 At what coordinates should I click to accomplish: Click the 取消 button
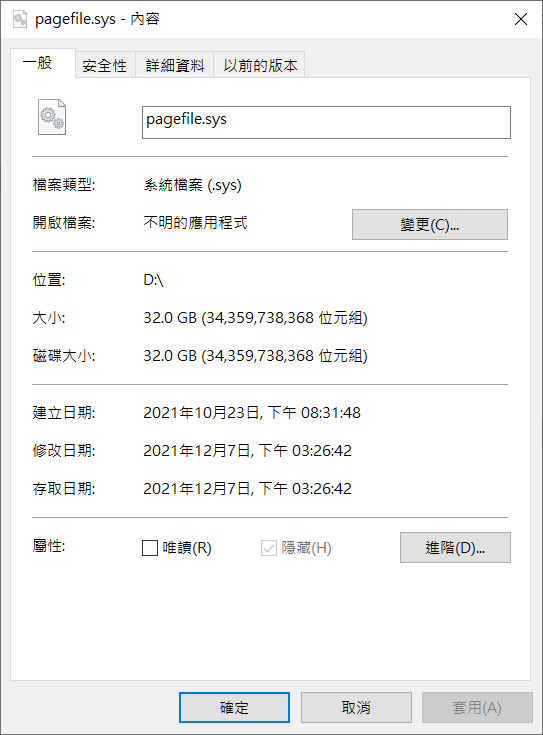[356, 707]
